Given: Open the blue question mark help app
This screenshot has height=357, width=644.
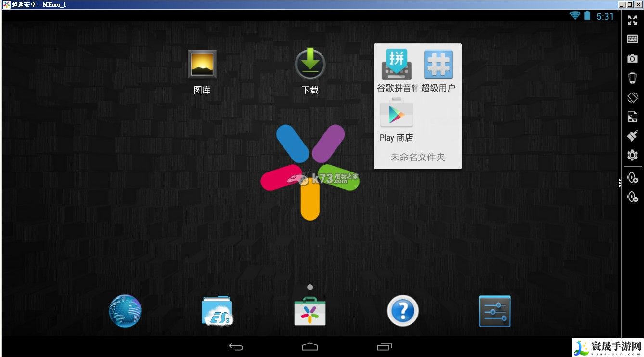Looking at the screenshot, I should tap(403, 311).
